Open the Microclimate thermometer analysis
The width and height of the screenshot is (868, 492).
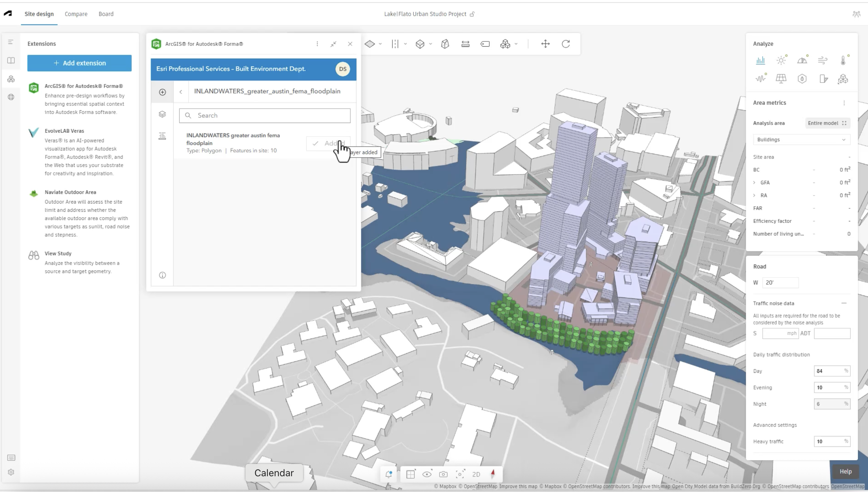click(x=843, y=61)
